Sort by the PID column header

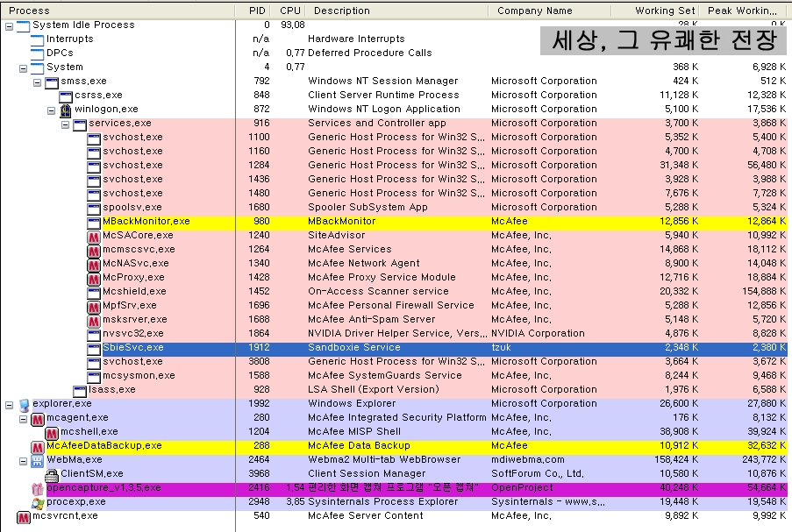pos(253,11)
